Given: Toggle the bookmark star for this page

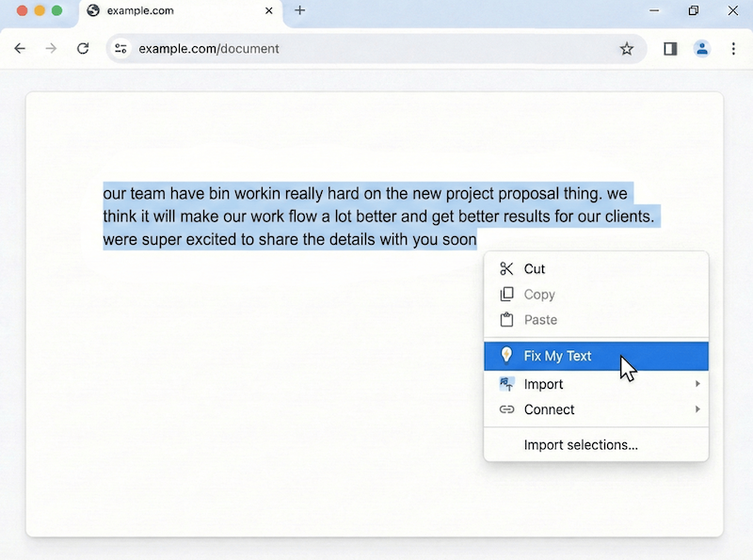Looking at the screenshot, I should [x=627, y=48].
